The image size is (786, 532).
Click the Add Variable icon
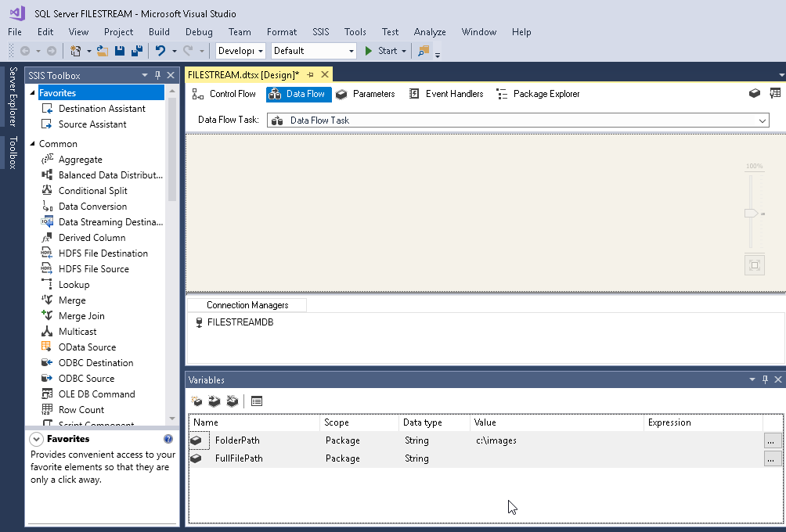197,401
